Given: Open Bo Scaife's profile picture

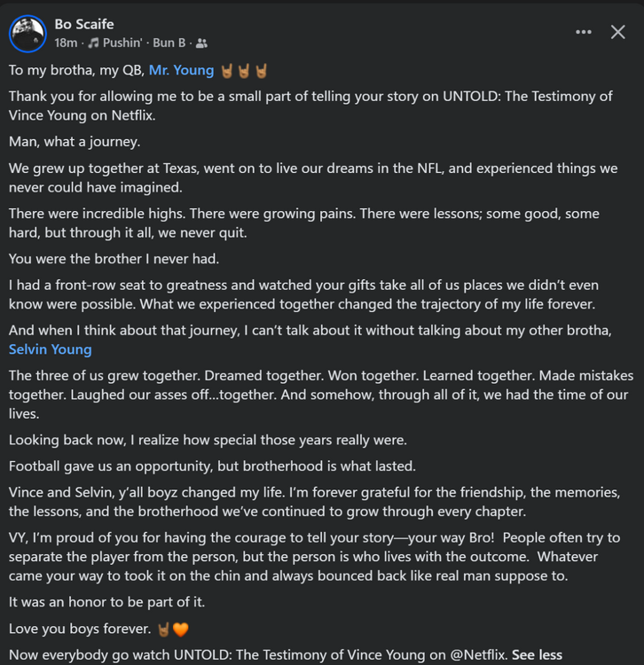Looking at the screenshot, I should [27, 34].
